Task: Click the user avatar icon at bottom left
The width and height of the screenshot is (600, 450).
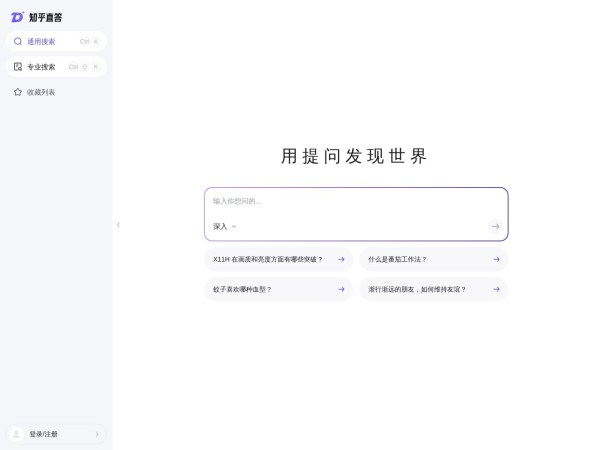Action: click(x=17, y=434)
